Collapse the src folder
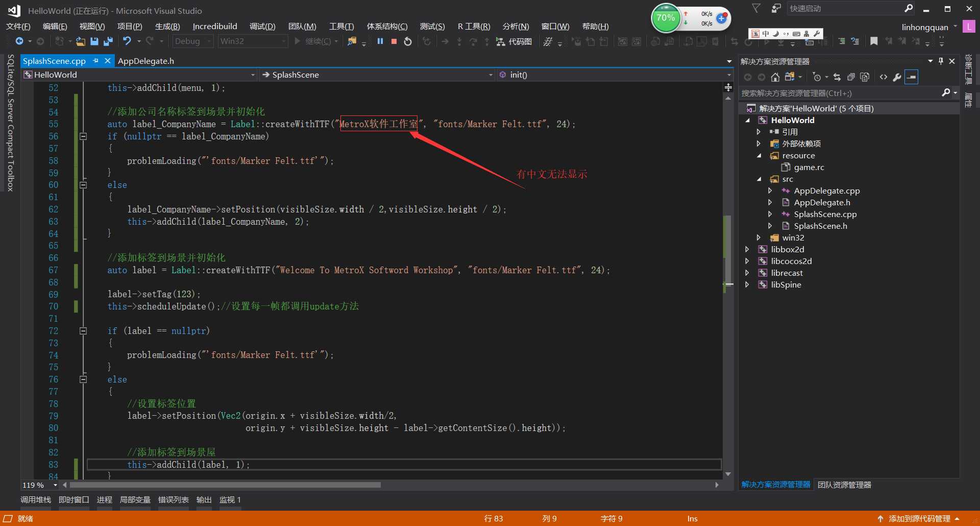The width and height of the screenshot is (980, 526). (x=759, y=179)
